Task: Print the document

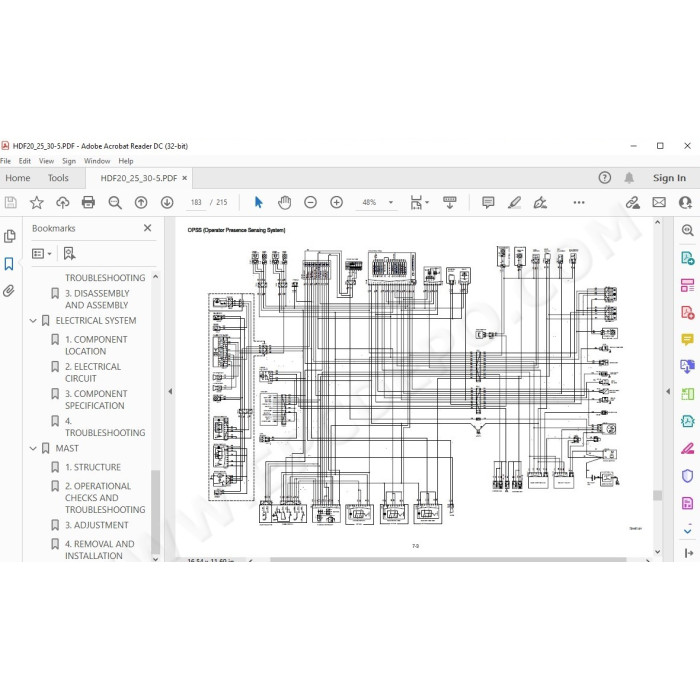Action: (88, 203)
